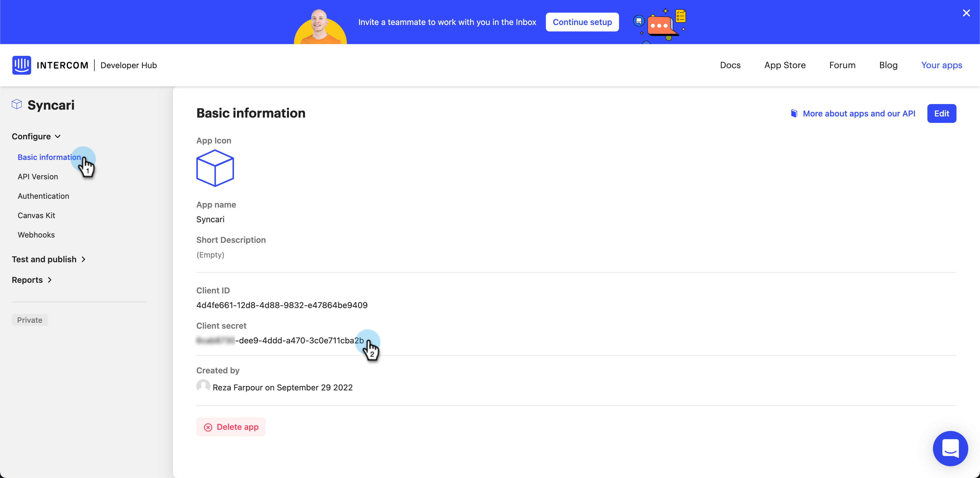
Task: Open Docs in top navigation
Action: [730, 65]
